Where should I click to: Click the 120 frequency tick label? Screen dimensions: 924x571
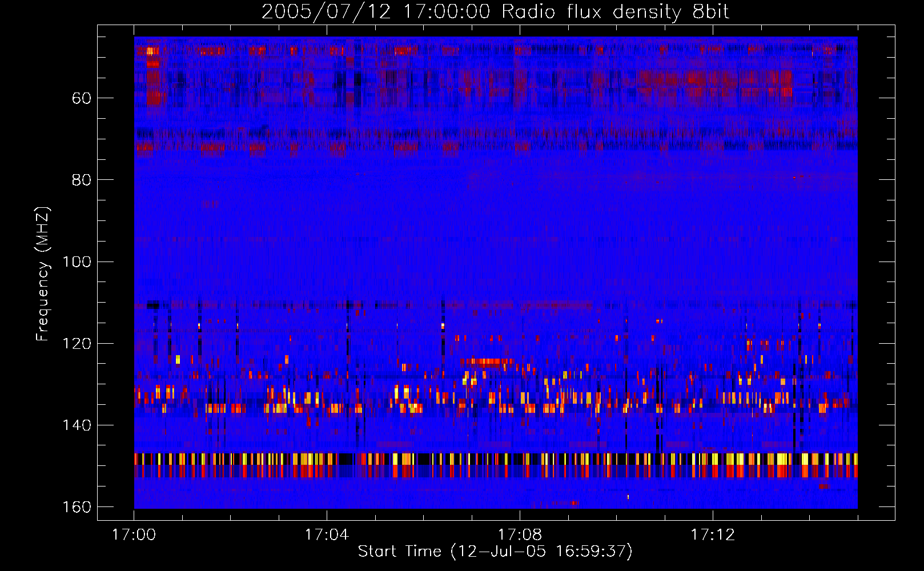77,344
